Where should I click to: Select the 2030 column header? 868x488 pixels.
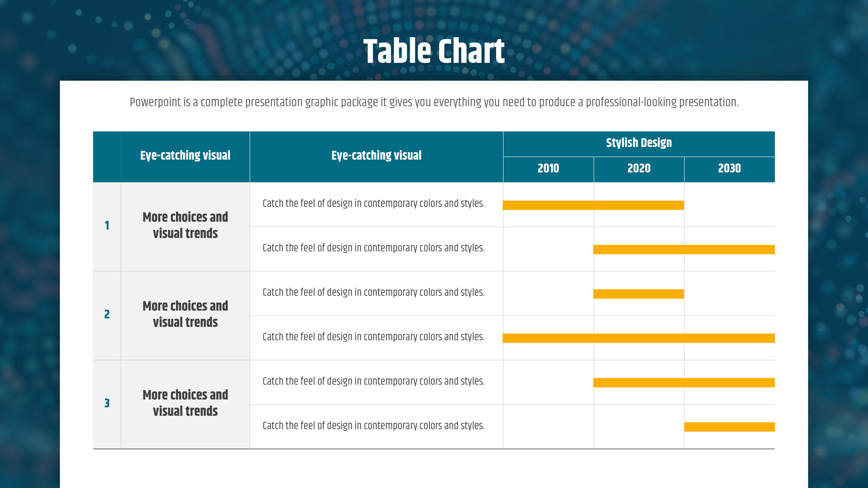point(729,168)
